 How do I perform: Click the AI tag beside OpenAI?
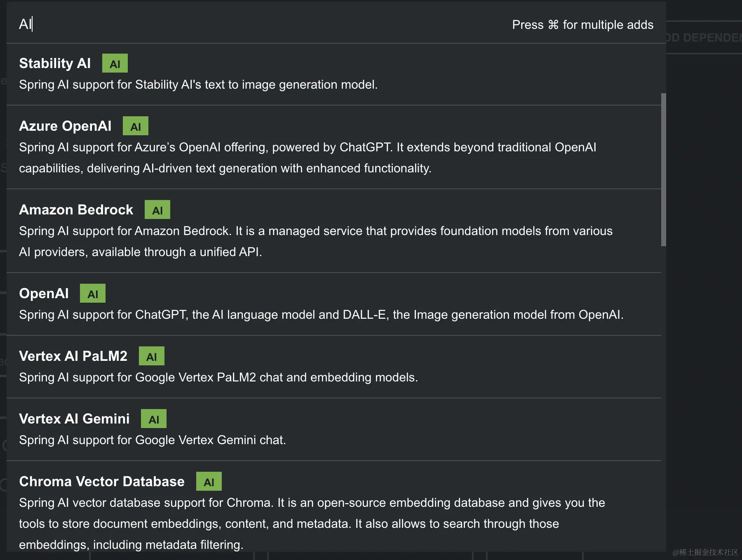93,294
